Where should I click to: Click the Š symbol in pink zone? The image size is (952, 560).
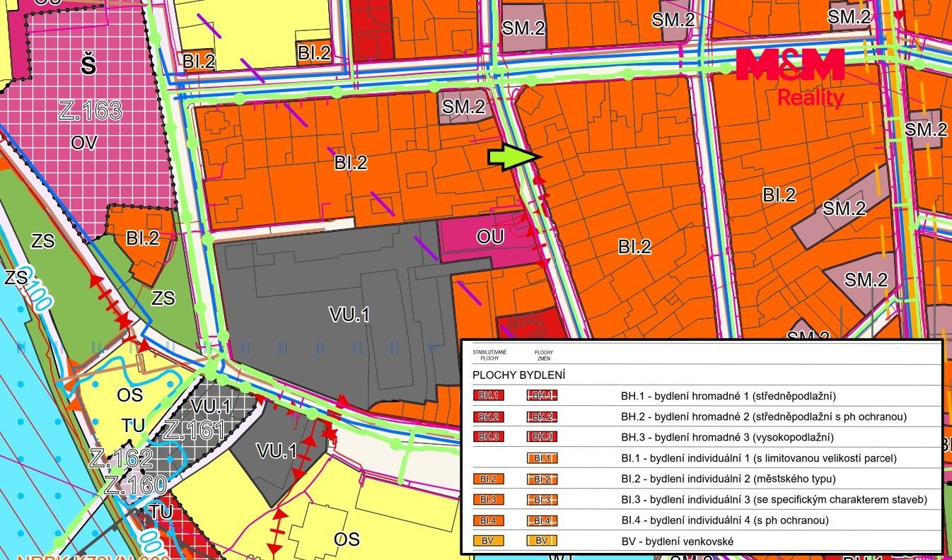coord(87,66)
